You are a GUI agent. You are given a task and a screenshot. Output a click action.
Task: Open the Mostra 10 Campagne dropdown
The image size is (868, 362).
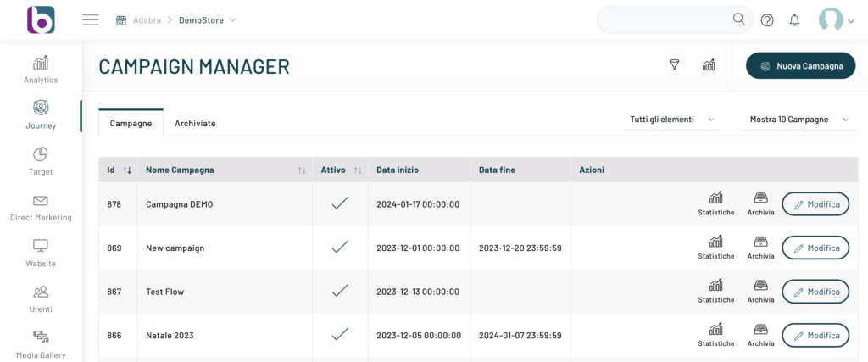click(798, 120)
